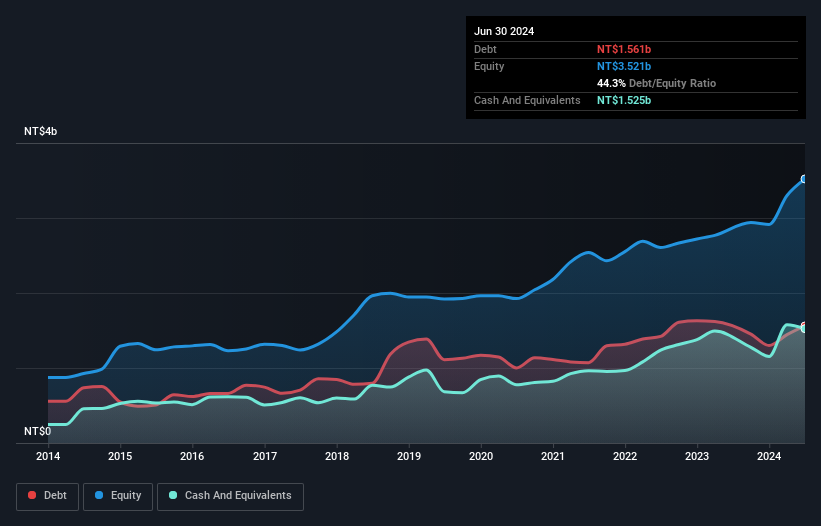Click the Jun 30 2024 tooltip date
This screenshot has height=526, width=821.
pyautogui.click(x=504, y=31)
